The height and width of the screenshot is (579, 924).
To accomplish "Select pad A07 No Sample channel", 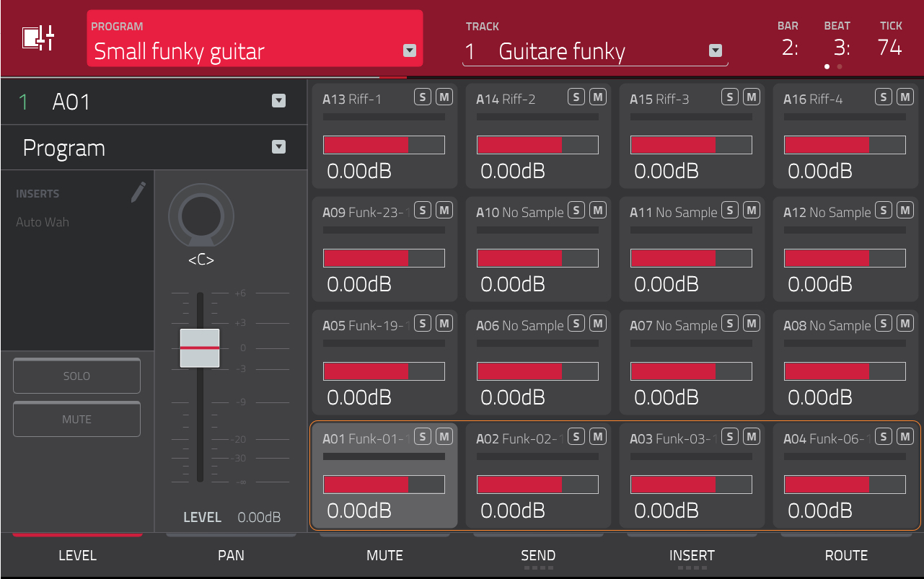I will click(x=692, y=362).
